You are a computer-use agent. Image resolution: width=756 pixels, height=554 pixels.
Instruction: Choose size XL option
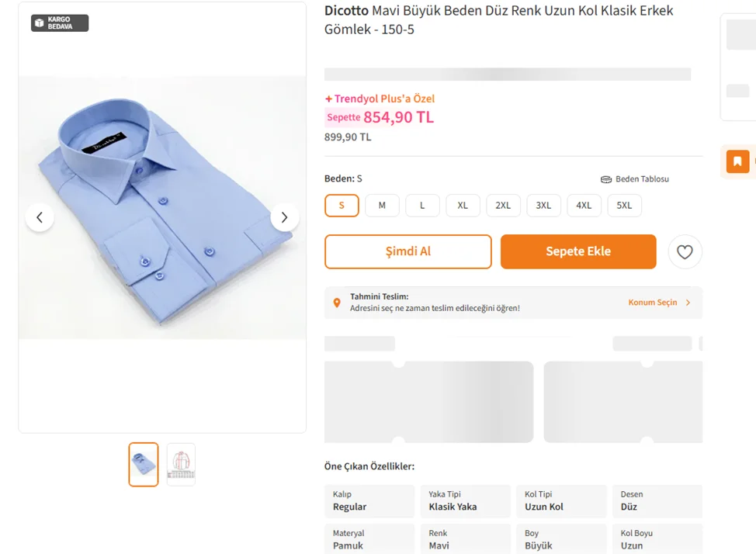pos(463,206)
